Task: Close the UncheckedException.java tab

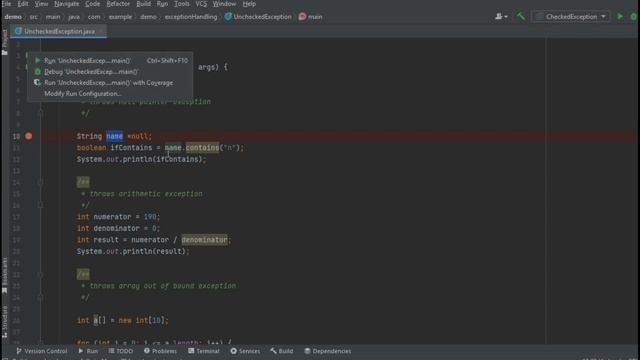Action: pos(100,31)
